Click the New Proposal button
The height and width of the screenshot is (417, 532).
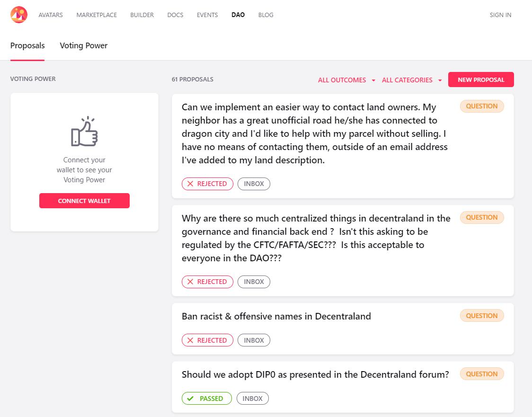click(x=481, y=80)
